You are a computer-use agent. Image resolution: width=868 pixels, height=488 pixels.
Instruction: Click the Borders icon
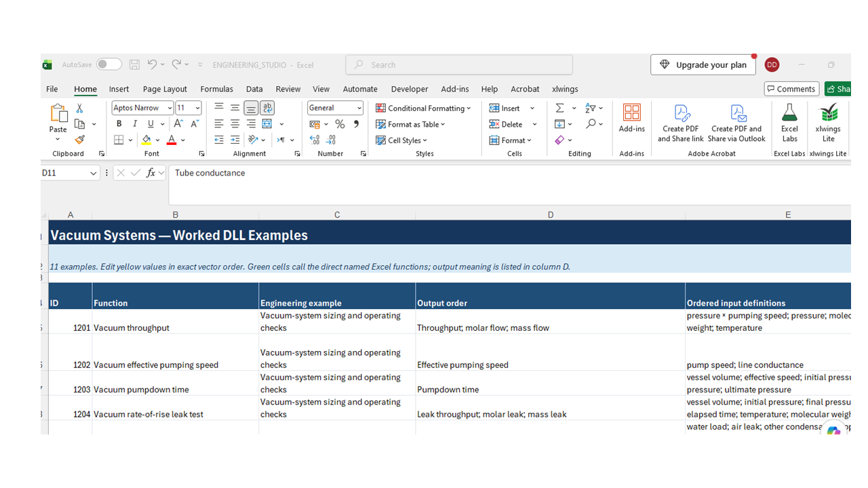pyautogui.click(x=119, y=140)
